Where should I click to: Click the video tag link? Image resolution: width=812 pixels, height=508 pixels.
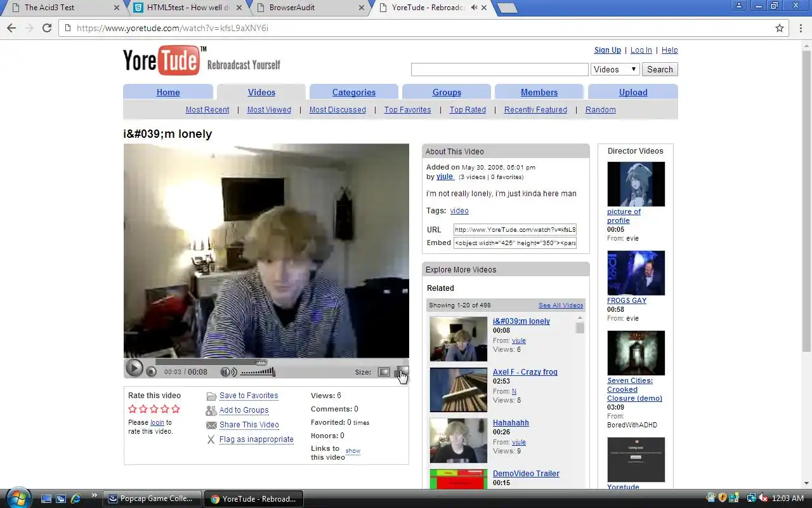(x=459, y=211)
